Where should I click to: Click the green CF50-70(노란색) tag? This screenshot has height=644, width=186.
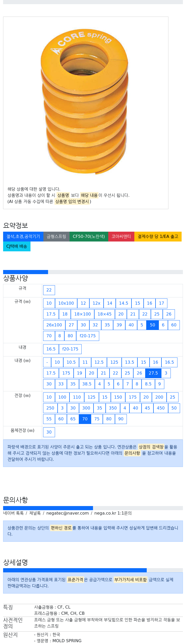[89, 237]
